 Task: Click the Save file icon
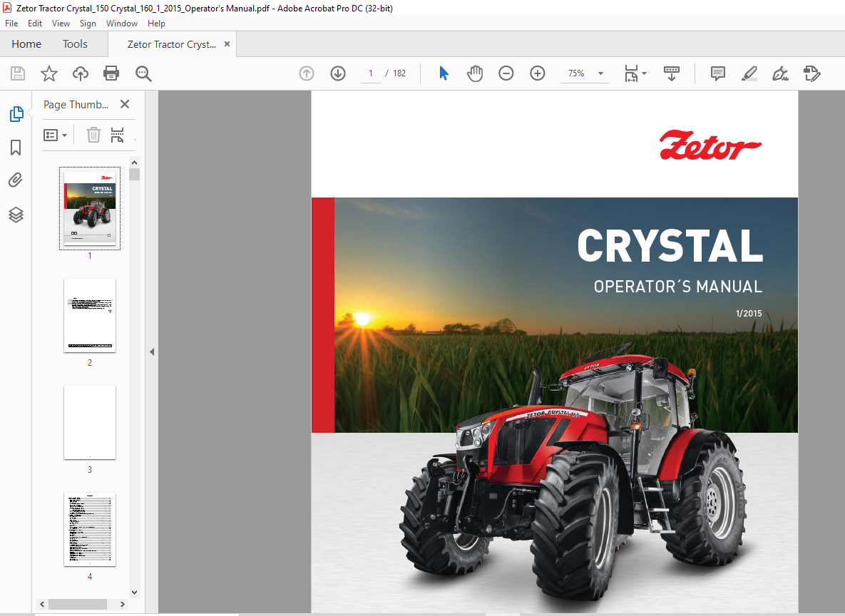[18, 73]
